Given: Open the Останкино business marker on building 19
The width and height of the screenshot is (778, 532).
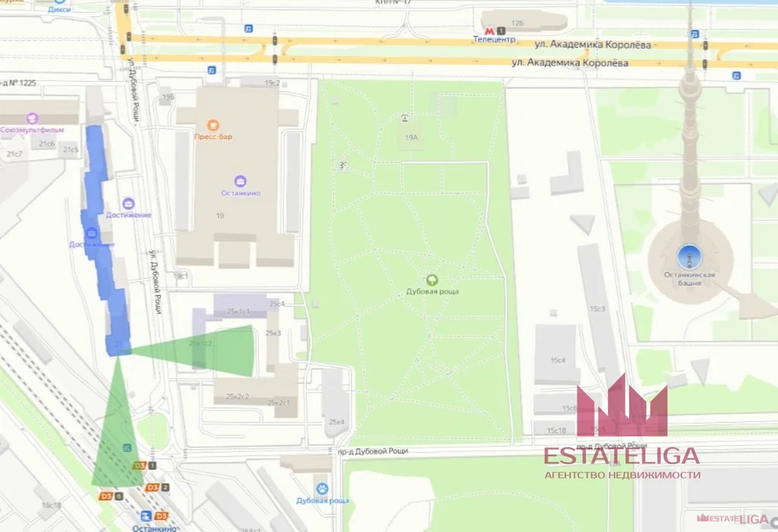Looking at the screenshot, I should point(241,180).
